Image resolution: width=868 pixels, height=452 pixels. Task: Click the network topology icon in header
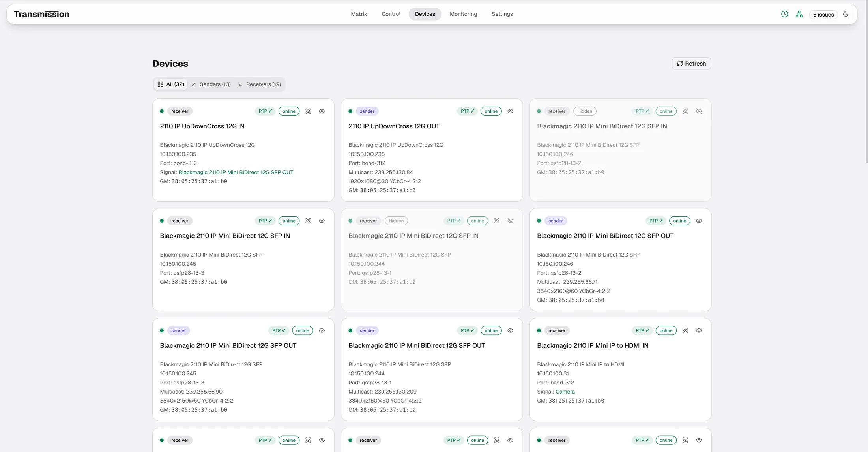point(799,14)
